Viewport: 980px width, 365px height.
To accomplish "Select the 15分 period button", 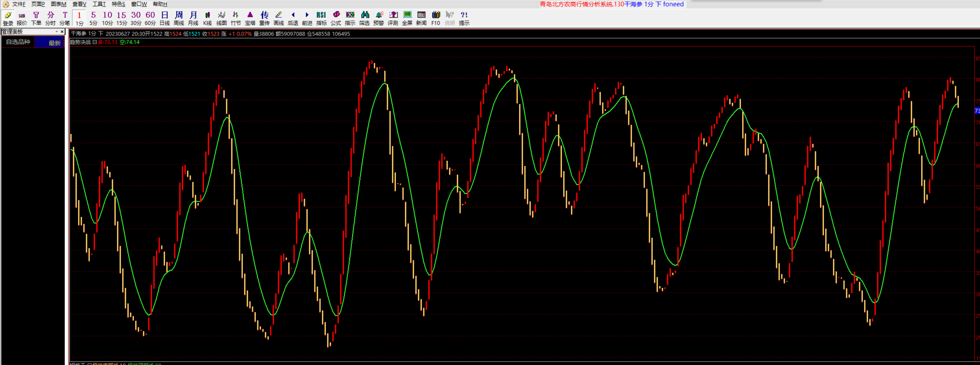I will coord(121,18).
